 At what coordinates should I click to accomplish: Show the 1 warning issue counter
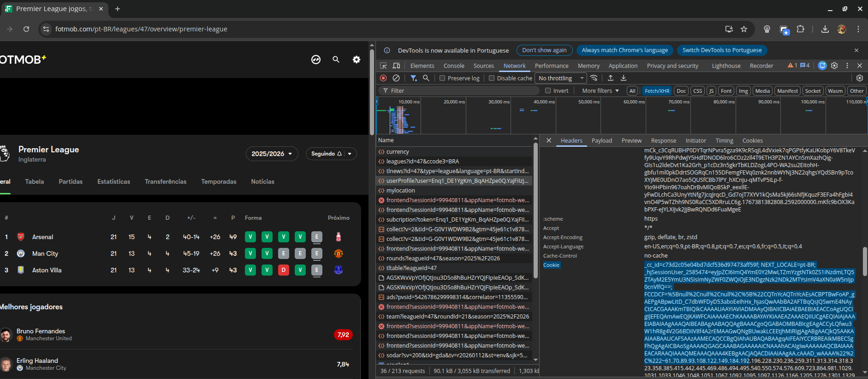(x=792, y=66)
